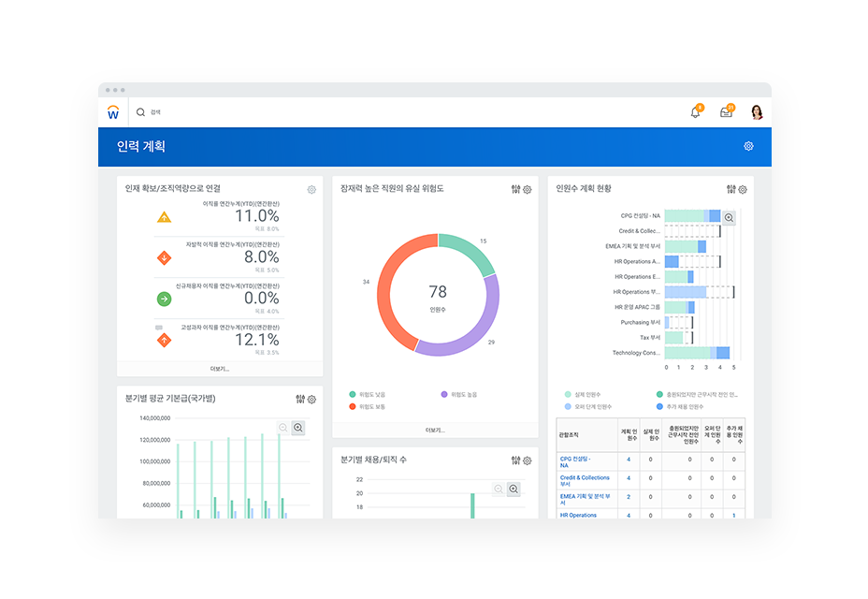Select the EMEA 기획 및 분석 부서 link
Screen dimensions: 868x599
point(585,499)
